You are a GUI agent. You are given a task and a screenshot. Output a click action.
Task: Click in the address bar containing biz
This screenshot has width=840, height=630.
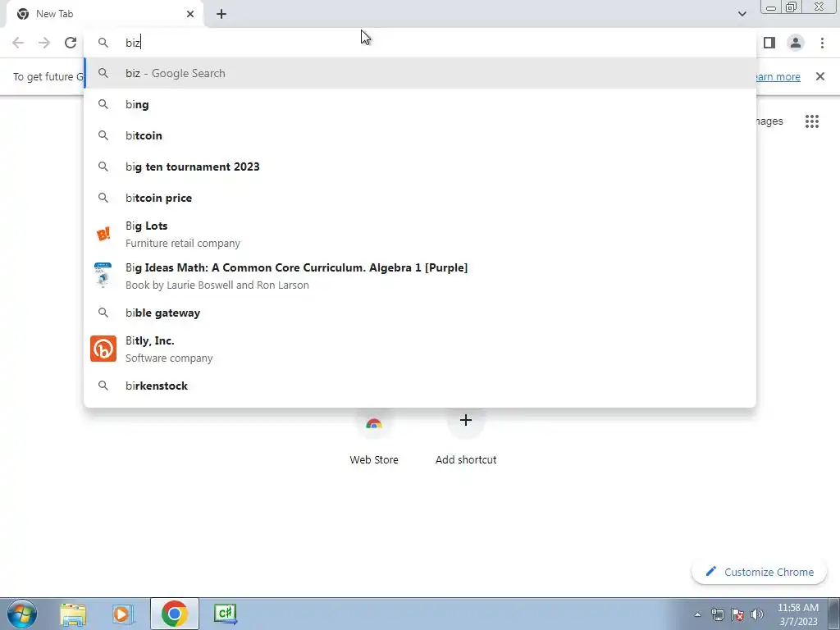420,43
